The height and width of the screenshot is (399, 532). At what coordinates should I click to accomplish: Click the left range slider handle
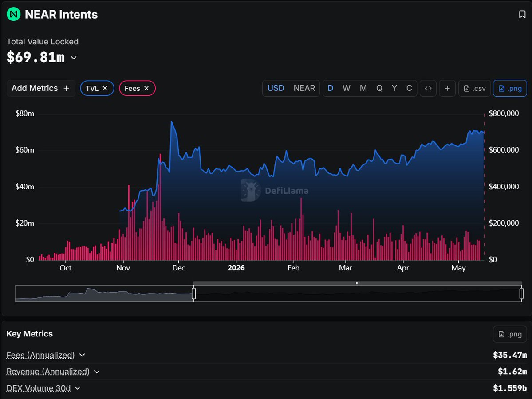[194, 293]
